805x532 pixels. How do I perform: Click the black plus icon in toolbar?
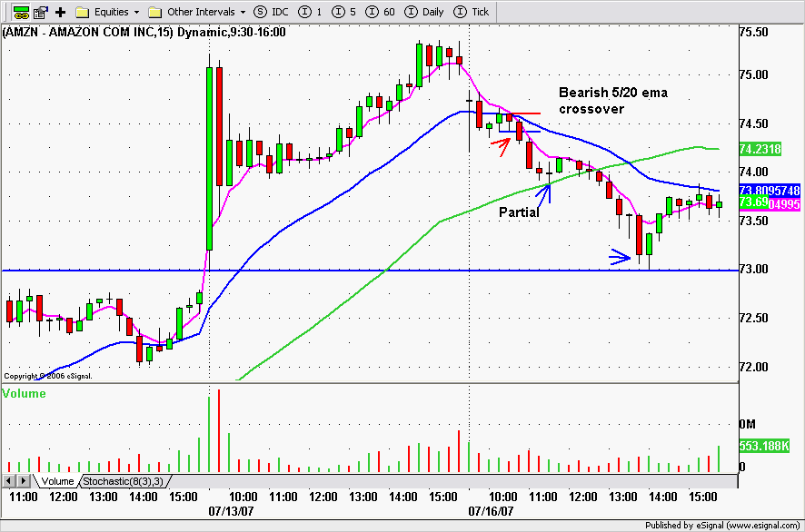(61, 12)
